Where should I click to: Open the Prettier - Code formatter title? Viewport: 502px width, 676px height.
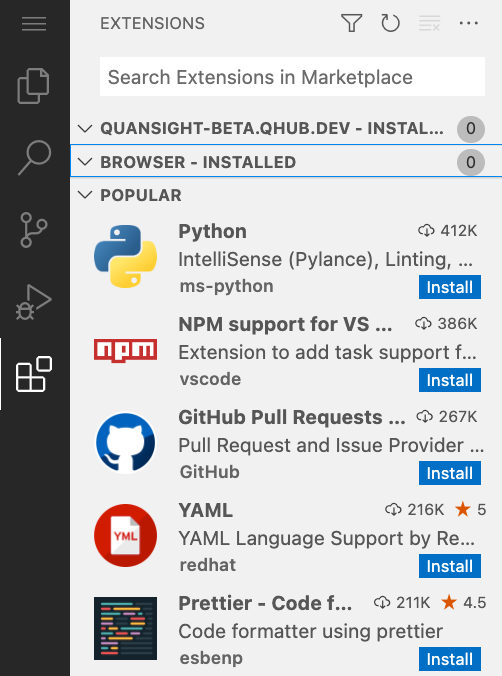click(265, 603)
